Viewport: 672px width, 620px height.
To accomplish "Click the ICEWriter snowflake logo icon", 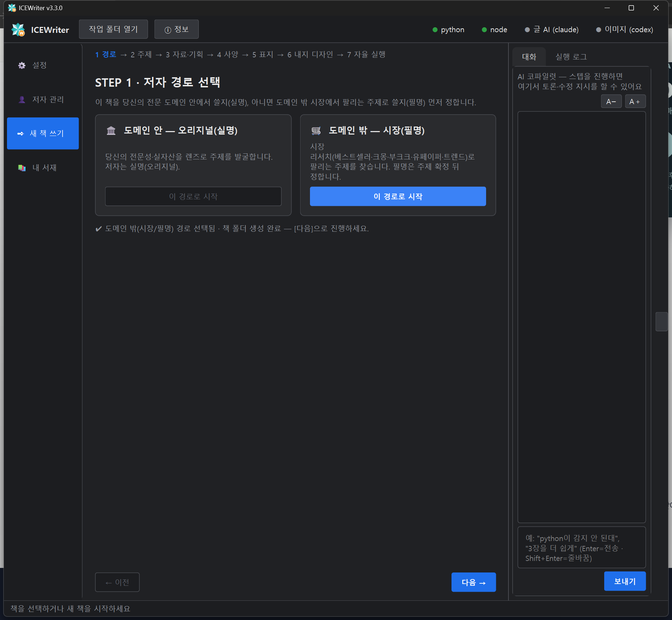I will point(18,30).
